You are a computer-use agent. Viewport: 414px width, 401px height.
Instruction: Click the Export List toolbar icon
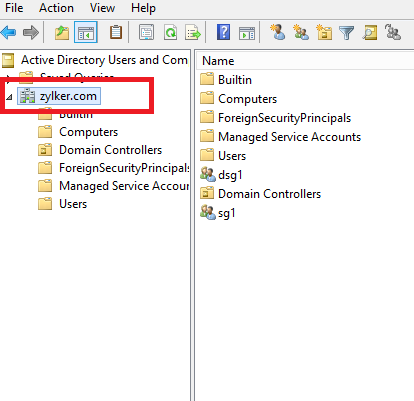[193, 33]
